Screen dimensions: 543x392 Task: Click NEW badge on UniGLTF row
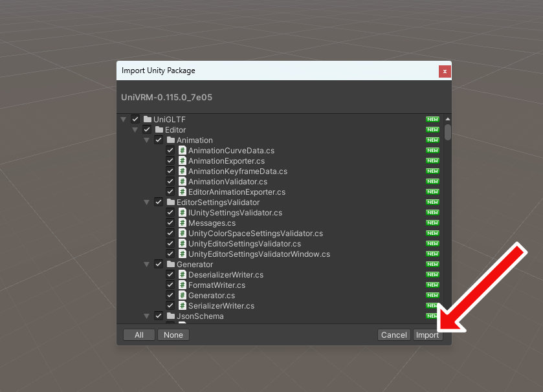coord(432,120)
